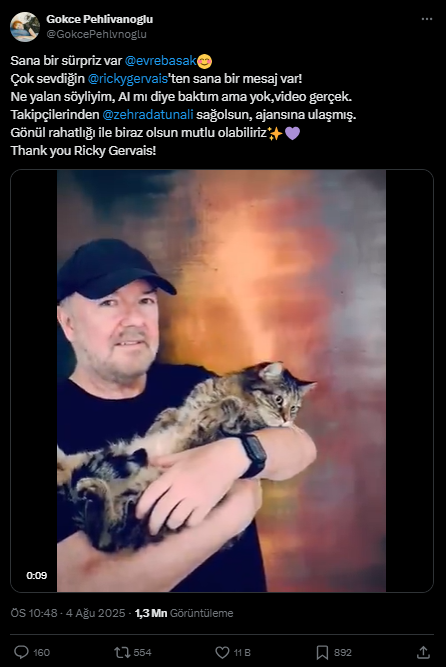Click the post timestamp ÖS 10:48 · 4 Ağu 2025
Image resolution: width=446 pixels, height=667 pixels.
68,613
